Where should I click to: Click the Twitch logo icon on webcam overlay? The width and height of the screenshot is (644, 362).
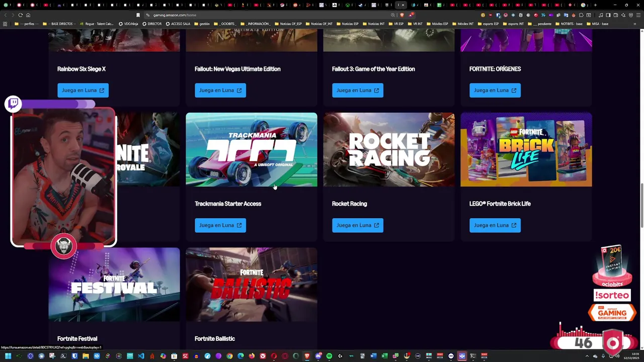pos(13,104)
